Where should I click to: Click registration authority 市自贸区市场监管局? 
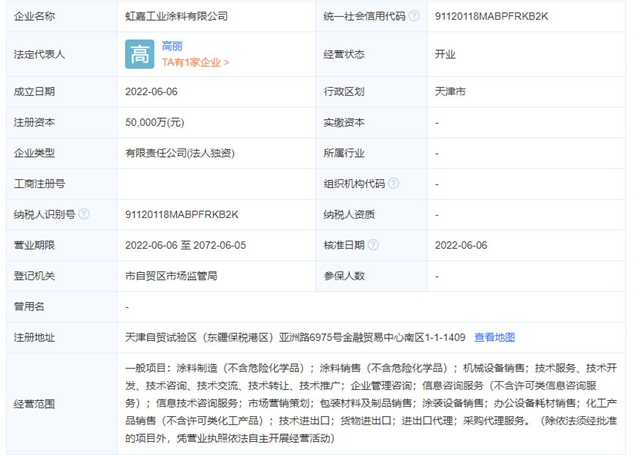tap(171, 275)
